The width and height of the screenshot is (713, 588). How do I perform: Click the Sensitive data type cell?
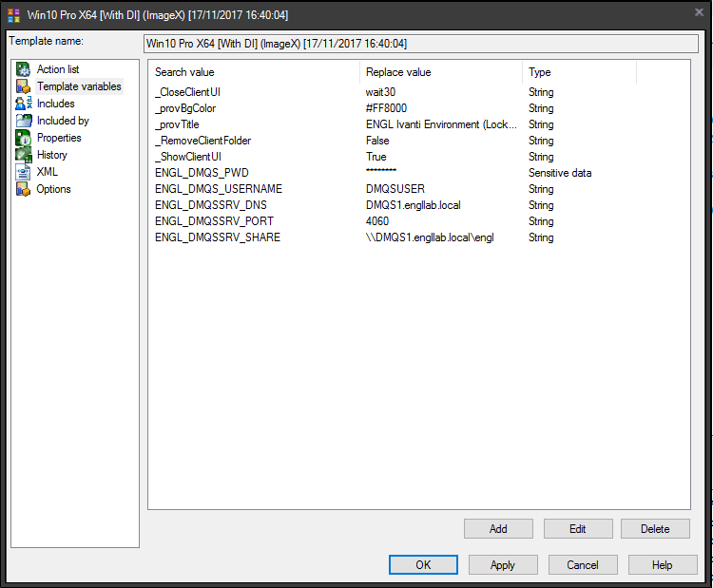pos(560,173)
